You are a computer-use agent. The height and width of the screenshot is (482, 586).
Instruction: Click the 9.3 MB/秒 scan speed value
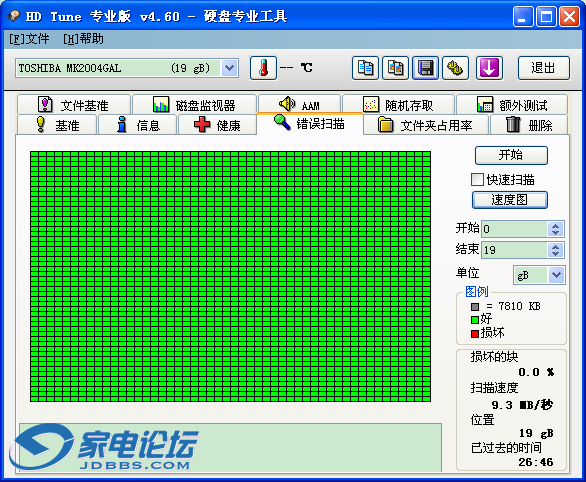click(x=522, y=405)
